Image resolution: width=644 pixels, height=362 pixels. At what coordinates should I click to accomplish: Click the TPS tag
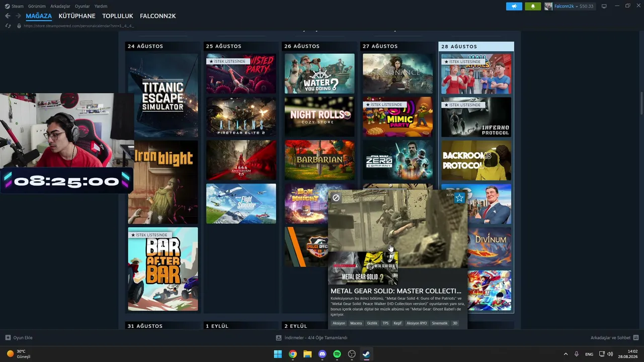pyautogui.click(x=385, y=323)
